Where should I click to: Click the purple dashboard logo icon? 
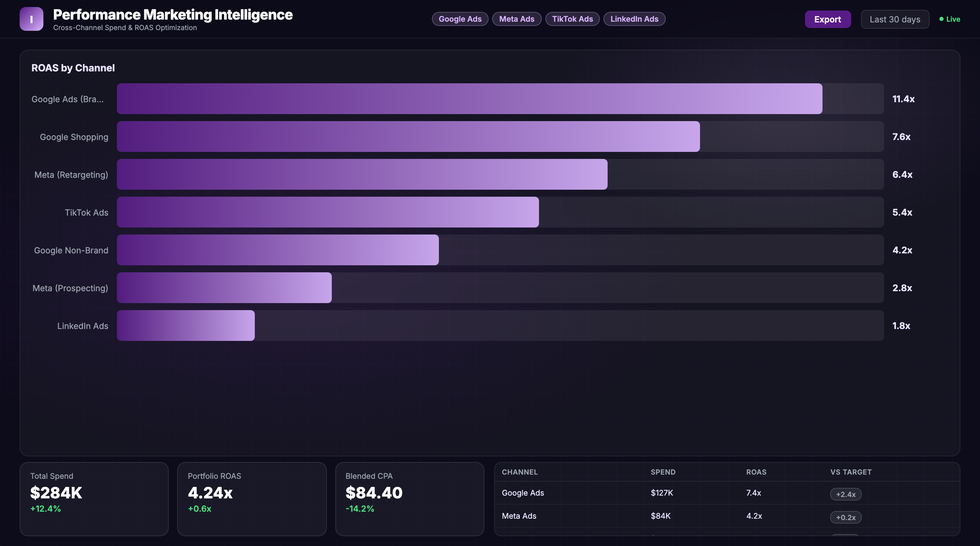pos(31,19)
